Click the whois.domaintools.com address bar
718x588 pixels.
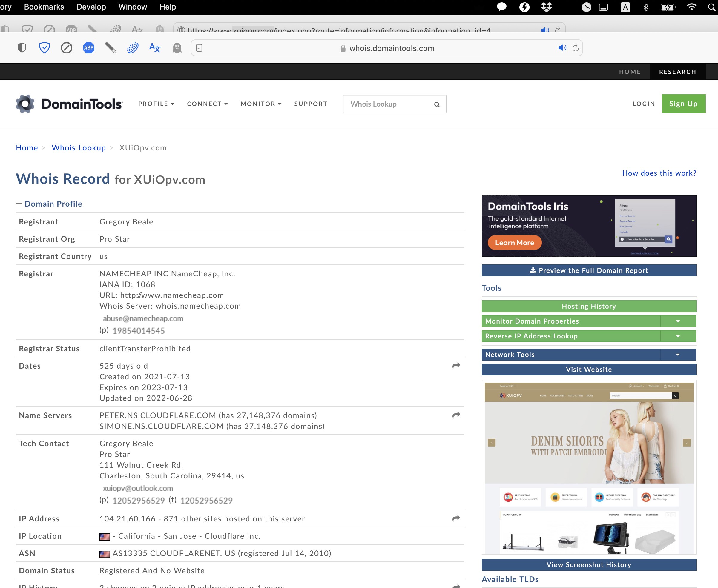[386, 48]
